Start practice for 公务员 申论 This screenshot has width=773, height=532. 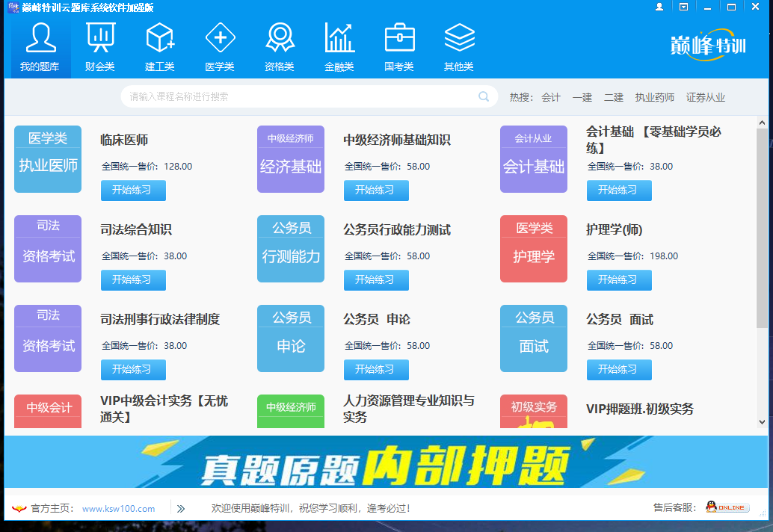coord(376,369)
